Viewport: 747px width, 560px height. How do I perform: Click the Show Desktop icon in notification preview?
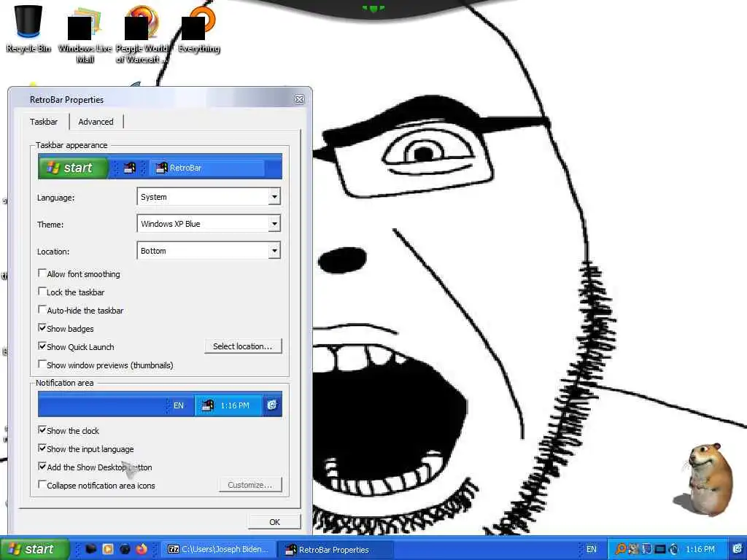[x=272, y=405]
